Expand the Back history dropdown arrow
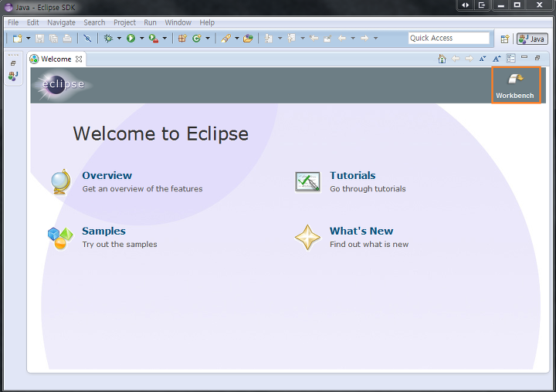Screen dimensions: 556x392 tap(353, 39)
